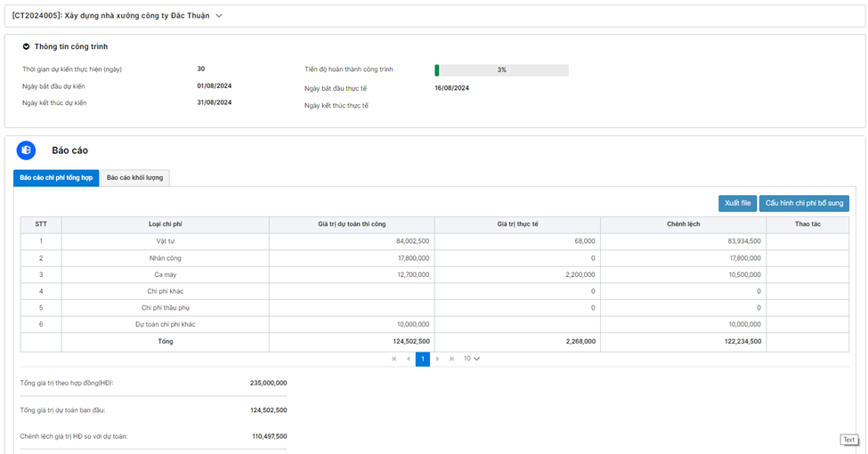Click the 10,500,000 difference value
This screenshot has height=454, width=868.
(744, 274)
